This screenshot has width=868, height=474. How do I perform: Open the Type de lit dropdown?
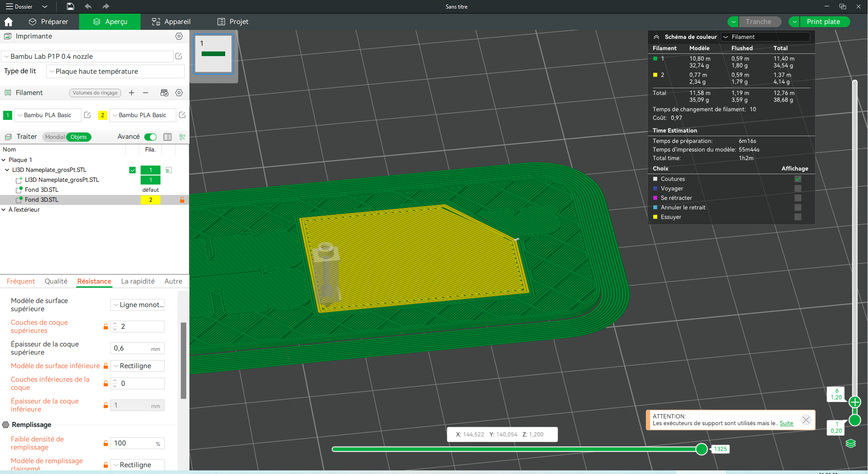pos(116,71)
